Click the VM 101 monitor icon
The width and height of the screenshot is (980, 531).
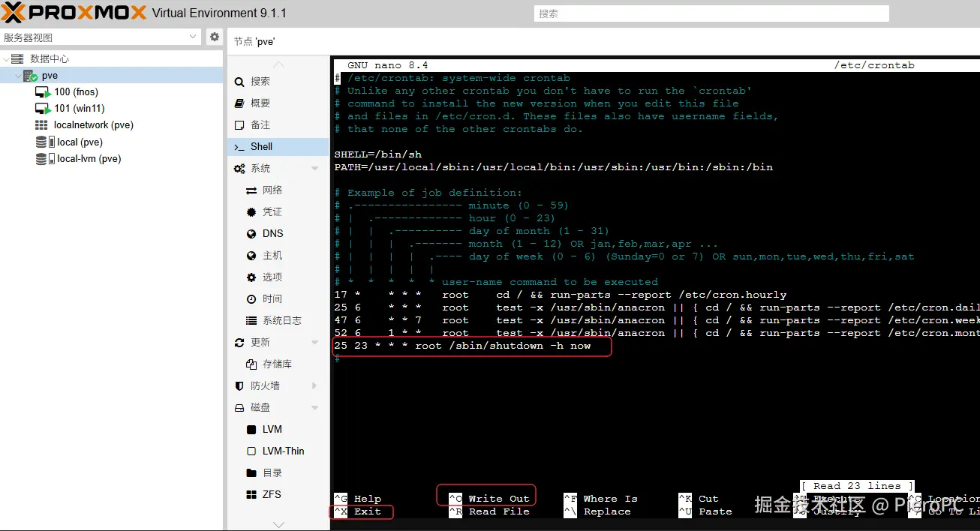[43, 109]
